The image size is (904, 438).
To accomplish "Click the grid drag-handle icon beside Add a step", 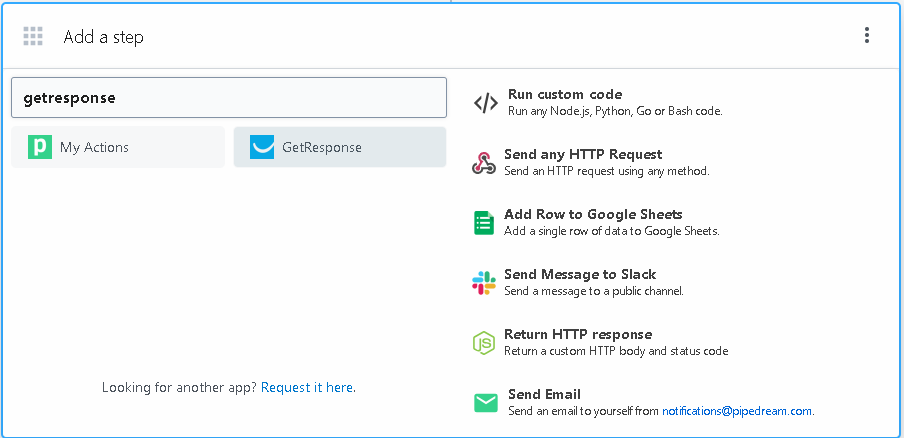I will pos(33,36).
